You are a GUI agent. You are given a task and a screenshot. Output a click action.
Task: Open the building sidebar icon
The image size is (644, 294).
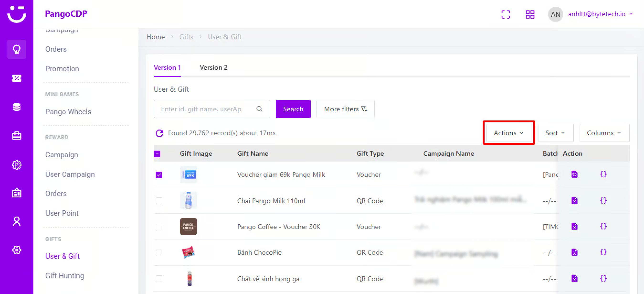16,193
